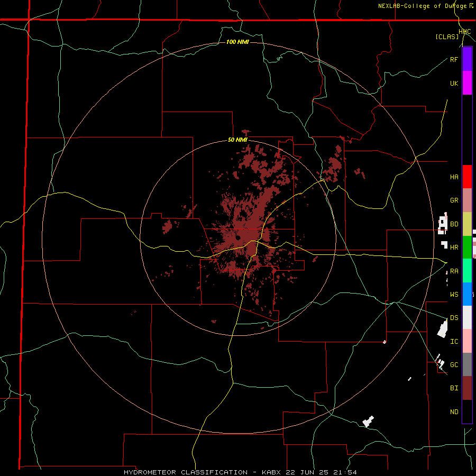Pick the white DS swatch
The image size is (476, 476).
click(x=467, y=317)
